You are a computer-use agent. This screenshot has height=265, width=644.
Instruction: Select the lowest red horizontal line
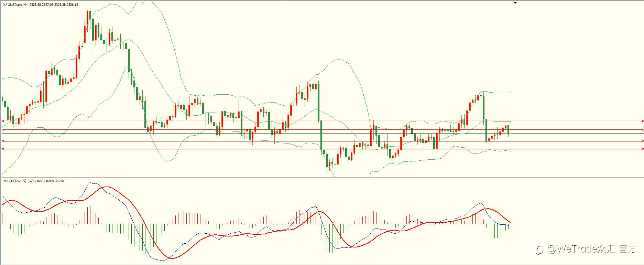click(323, 149)
